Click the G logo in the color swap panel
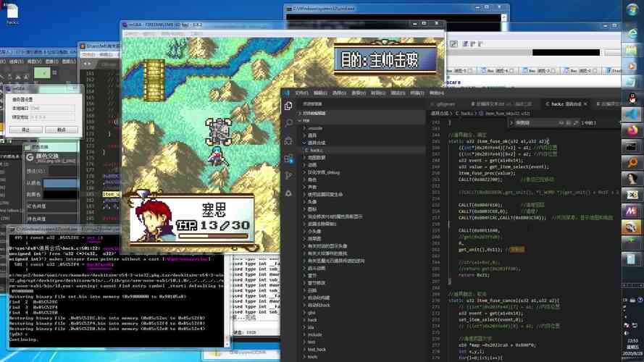The width and height of the screenshot is (644, 362). coord(30,158)
